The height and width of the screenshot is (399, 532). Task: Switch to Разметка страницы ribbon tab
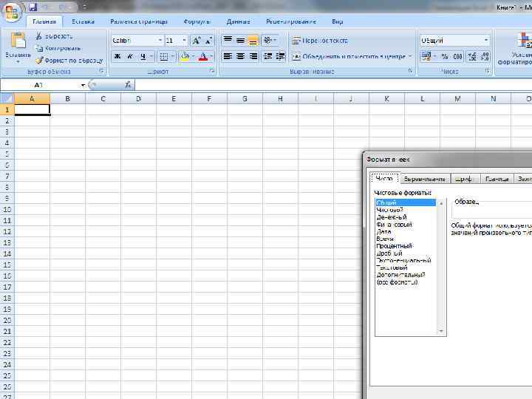139,21
